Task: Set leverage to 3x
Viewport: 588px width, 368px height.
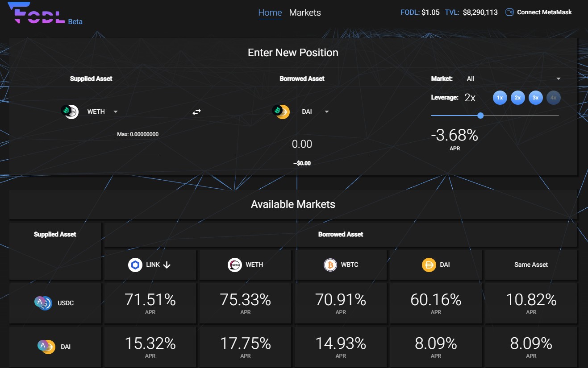Action: tap(536, 98)
